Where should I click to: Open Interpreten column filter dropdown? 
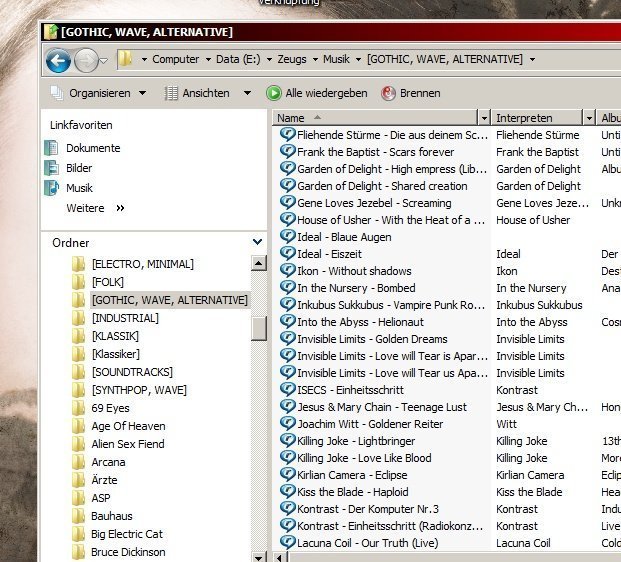589,118
